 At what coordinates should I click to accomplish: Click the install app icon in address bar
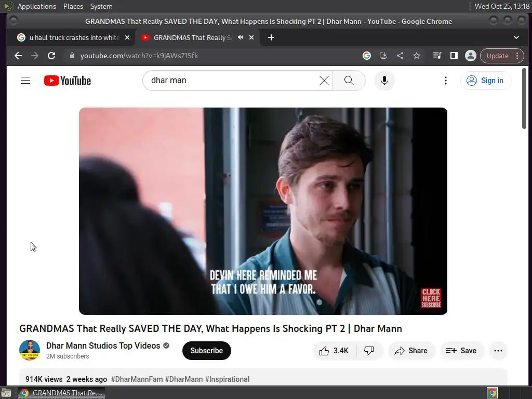383,56
